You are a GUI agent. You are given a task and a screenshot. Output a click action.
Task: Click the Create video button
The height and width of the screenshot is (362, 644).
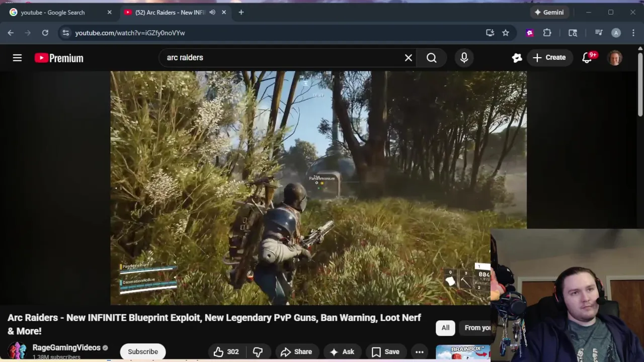549,58
